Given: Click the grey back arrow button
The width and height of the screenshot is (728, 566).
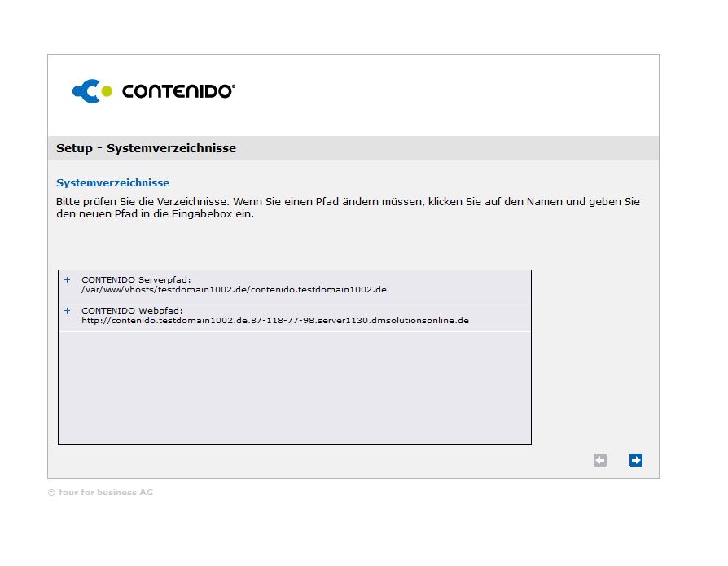Looking at the screenshot, I should coord(600,459).
